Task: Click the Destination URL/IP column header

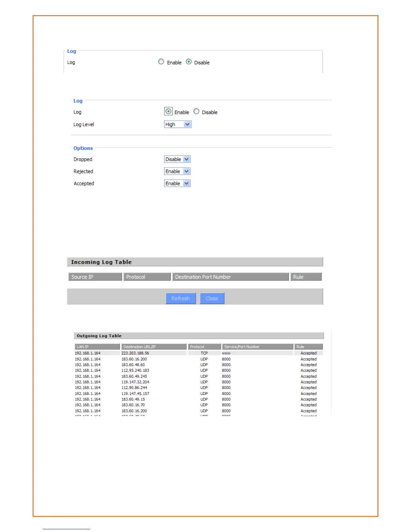Action: pos(154,347)
